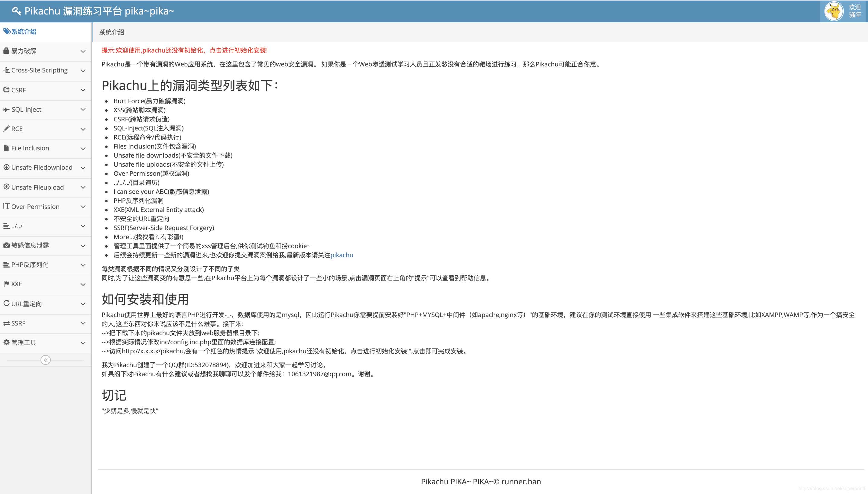Open the XXE sidebar menu
Viewport: 868px width, 494px height.
46,284
